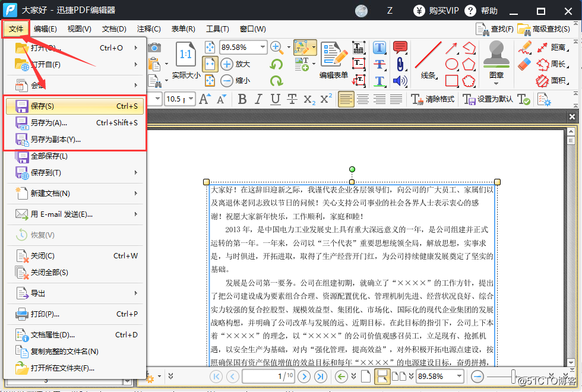Click the 放大 zoom in button
The width and height of the screenshot is (582, 392).
click(x=235, y=64)
